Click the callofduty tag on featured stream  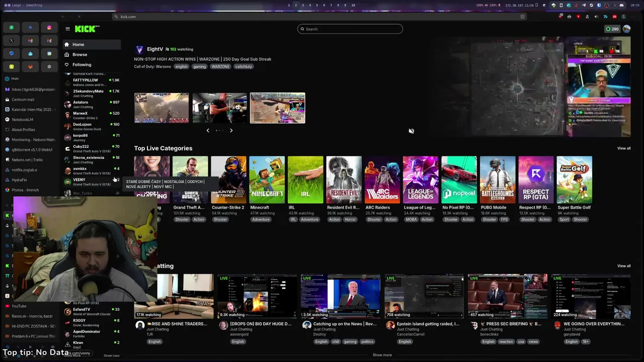click(x=244, y=66)
